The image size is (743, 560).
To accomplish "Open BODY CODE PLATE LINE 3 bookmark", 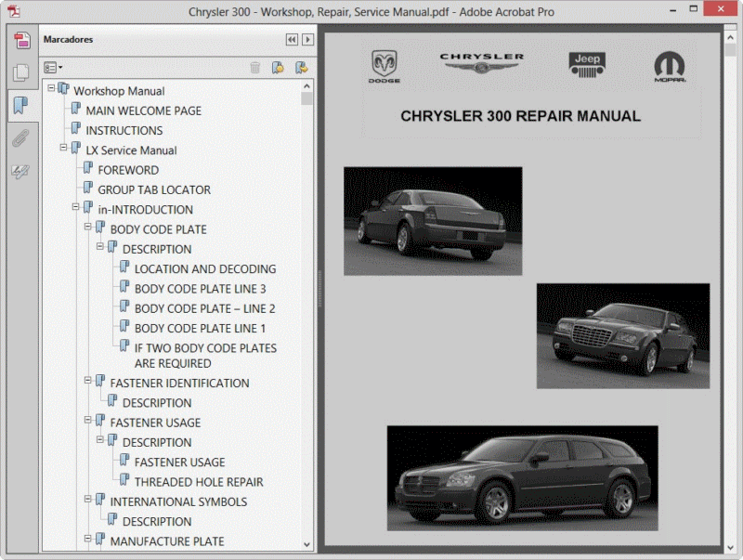I will click(x=200, y=289).
